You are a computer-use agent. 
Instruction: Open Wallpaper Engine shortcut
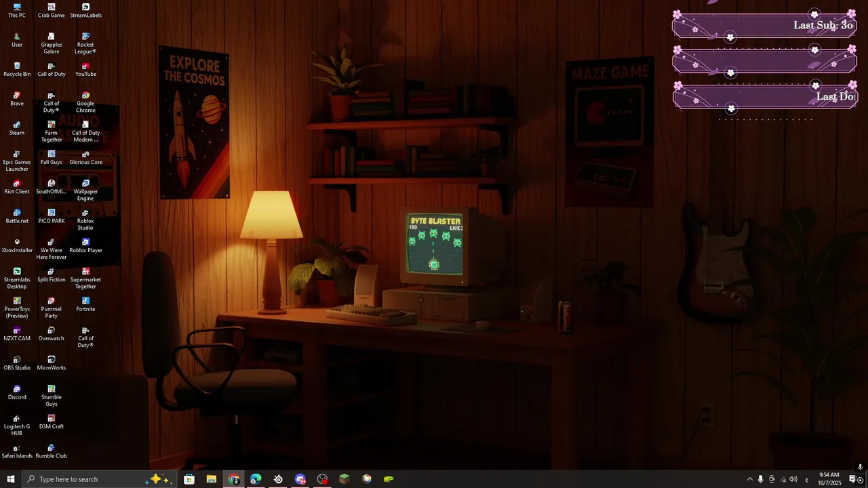coord(85,190)
